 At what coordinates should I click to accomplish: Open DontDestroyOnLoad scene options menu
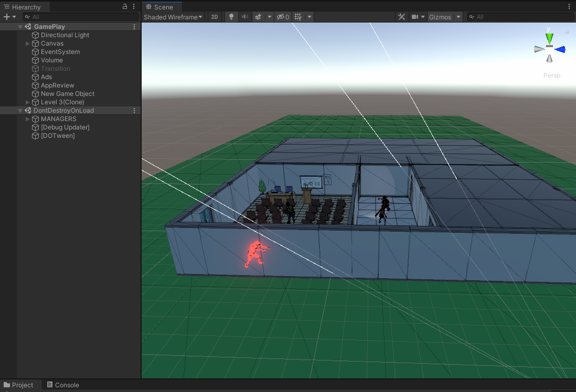134,111
